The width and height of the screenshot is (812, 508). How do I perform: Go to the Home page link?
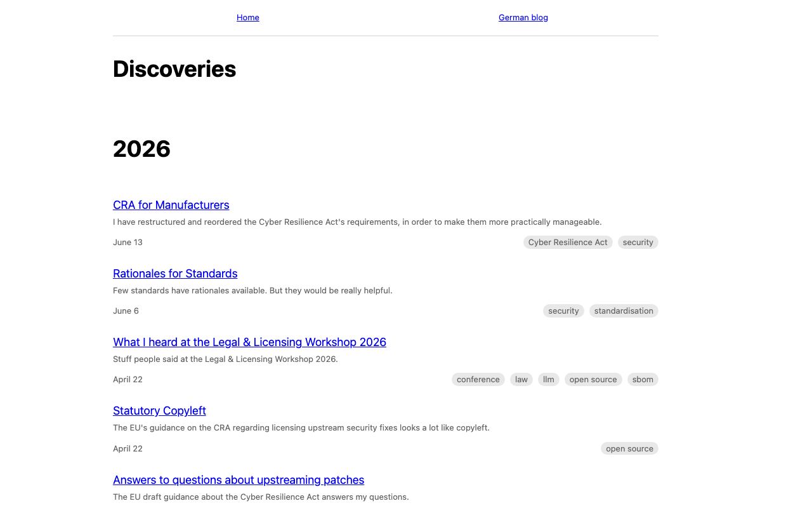tap(247, 18)
